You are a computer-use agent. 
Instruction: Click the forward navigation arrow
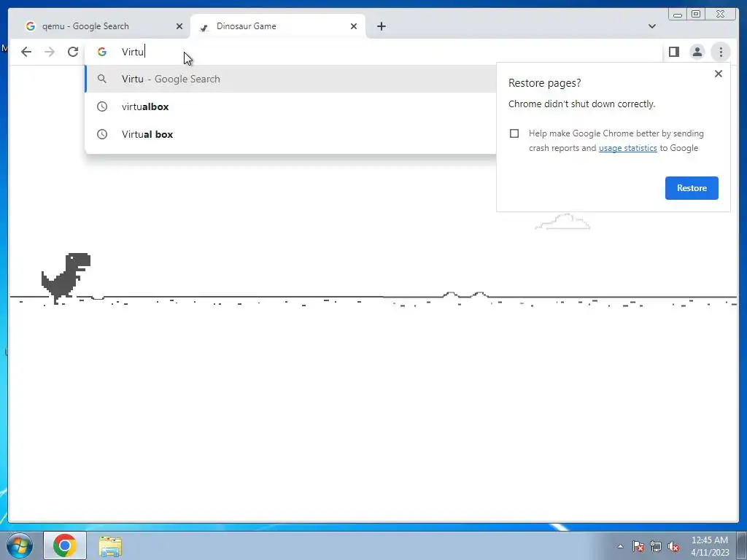pyautogui.click(x=50, y=52)
